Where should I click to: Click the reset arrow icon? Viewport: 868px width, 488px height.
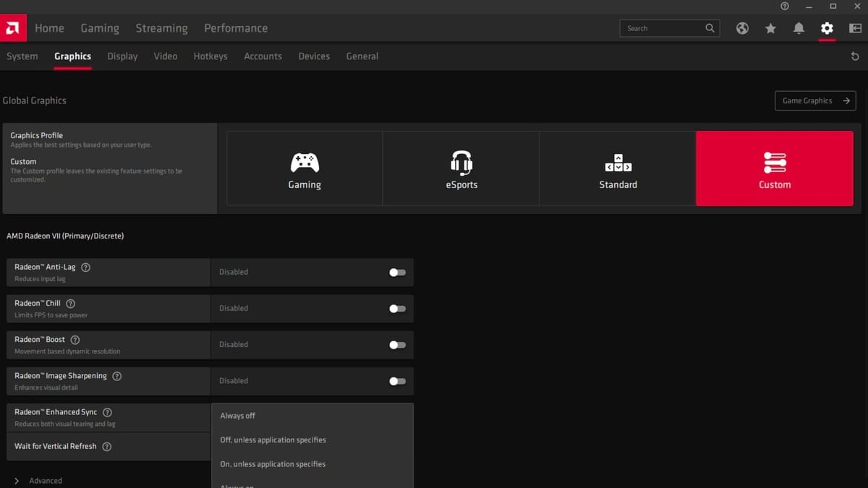point(855,56)
